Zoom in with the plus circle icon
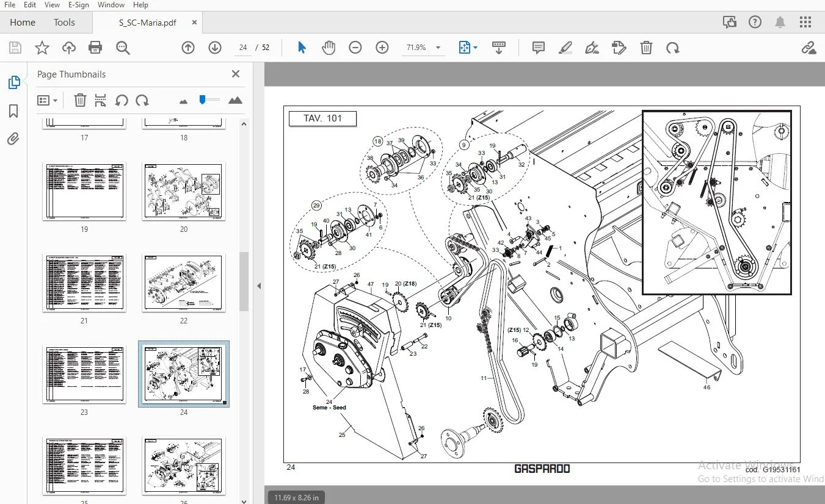This screenshot has width=825, height=504. coord(382,48)
